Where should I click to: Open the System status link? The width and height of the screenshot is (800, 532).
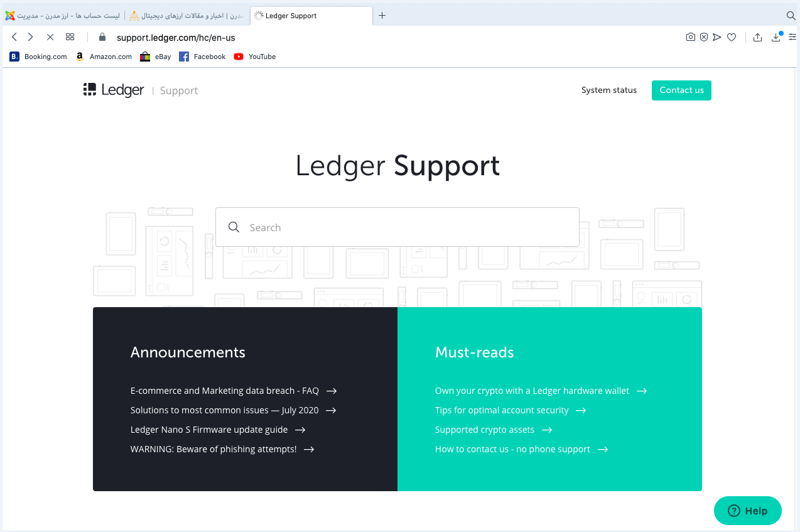(x=609, y=90)
